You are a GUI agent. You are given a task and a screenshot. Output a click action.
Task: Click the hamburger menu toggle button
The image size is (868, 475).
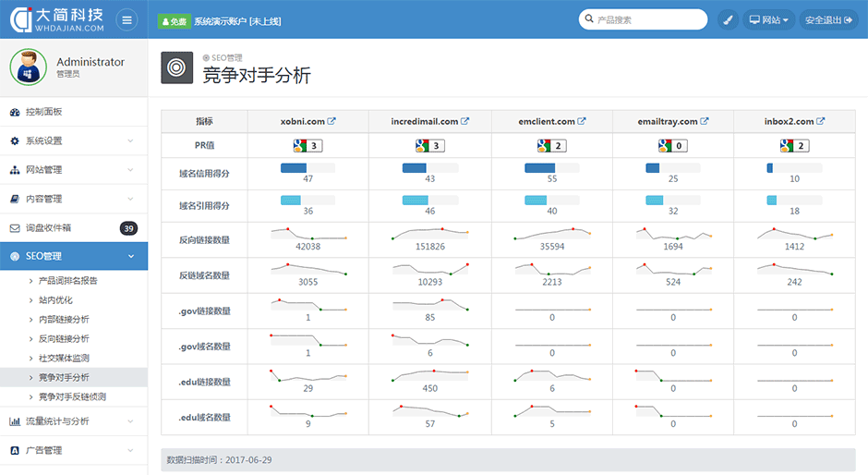click(x=127, y=19)
